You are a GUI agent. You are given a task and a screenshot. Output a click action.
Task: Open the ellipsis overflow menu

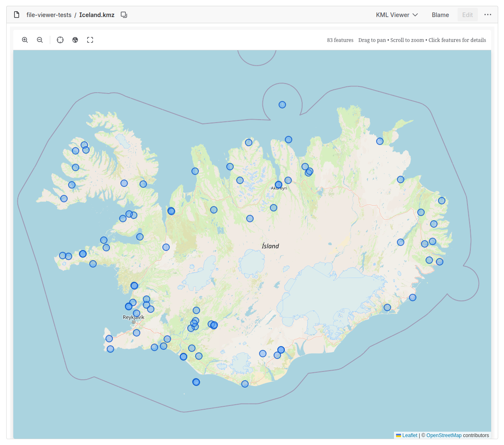tap(488, 15)
